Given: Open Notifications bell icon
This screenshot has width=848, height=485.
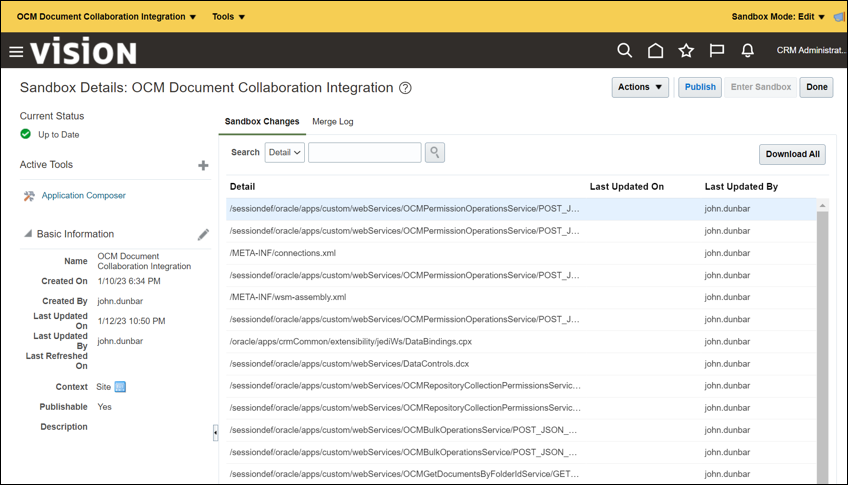Looking at the screenshot, I should (747, 51).
